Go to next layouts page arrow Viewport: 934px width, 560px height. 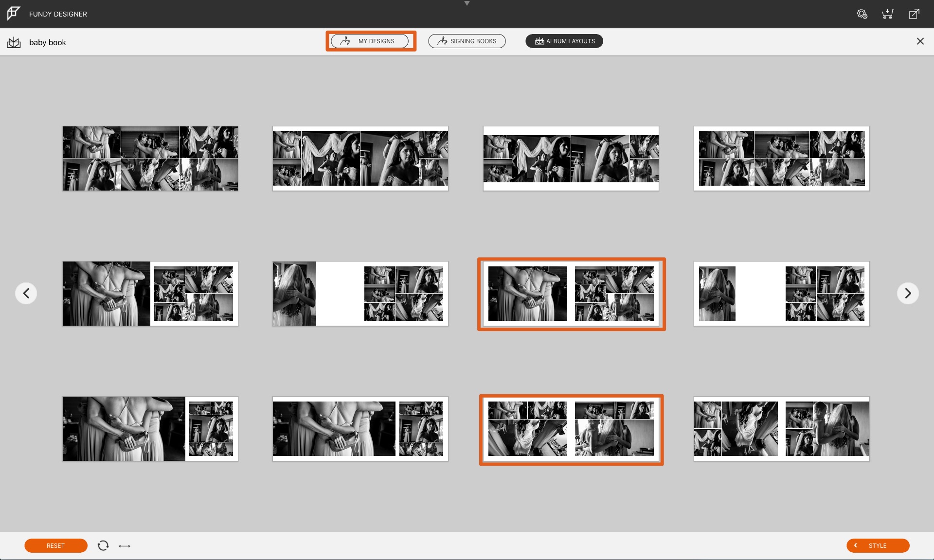point(908,293)
